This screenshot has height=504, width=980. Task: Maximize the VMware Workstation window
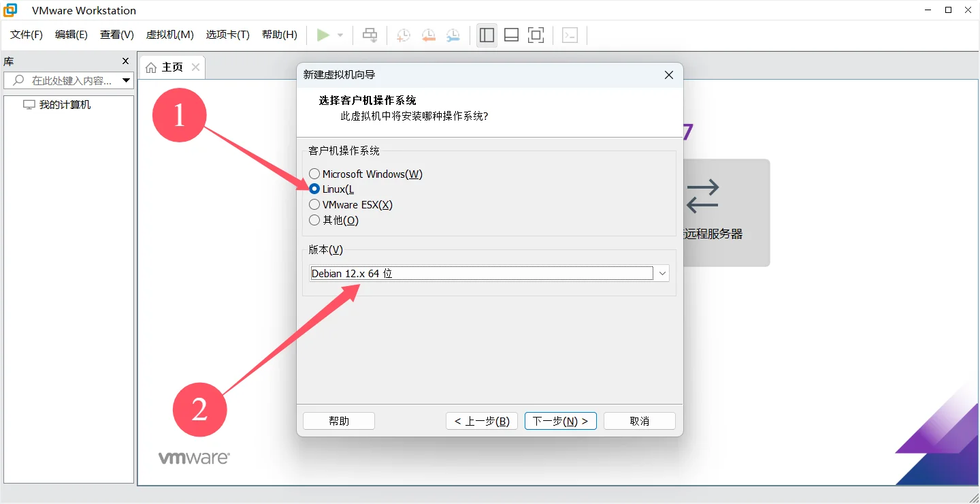948,10
